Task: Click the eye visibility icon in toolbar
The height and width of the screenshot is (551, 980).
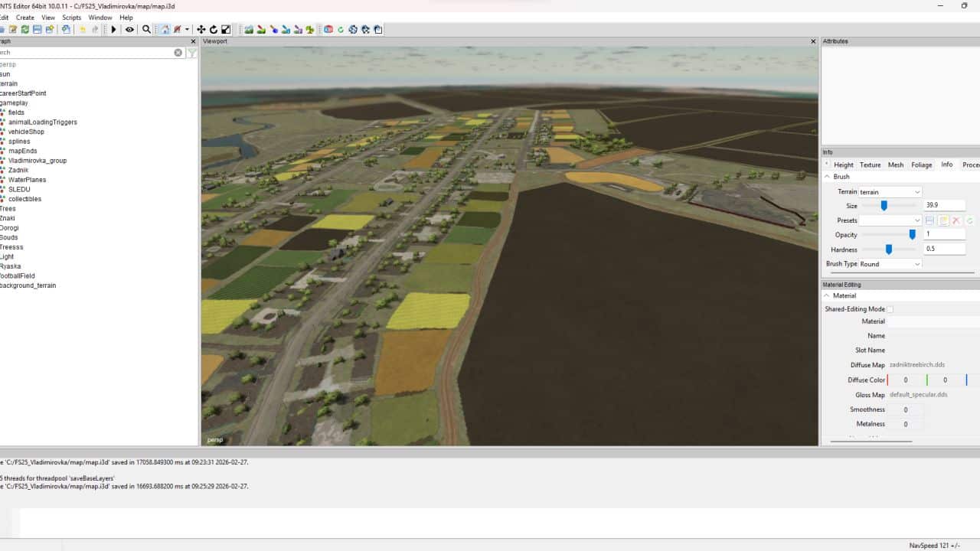Action: (129, 30)
